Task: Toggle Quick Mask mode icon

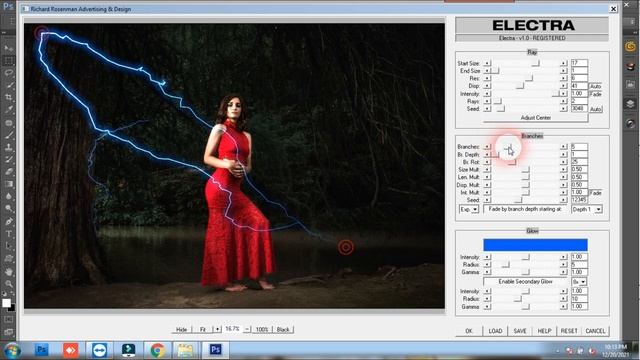Action: click(x=9, y=320)
